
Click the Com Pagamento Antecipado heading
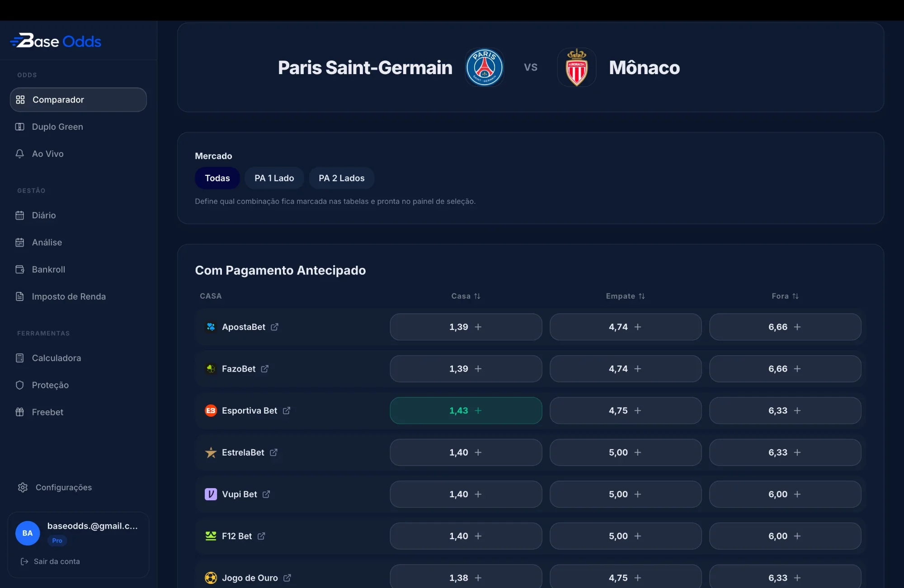(280, 270)
